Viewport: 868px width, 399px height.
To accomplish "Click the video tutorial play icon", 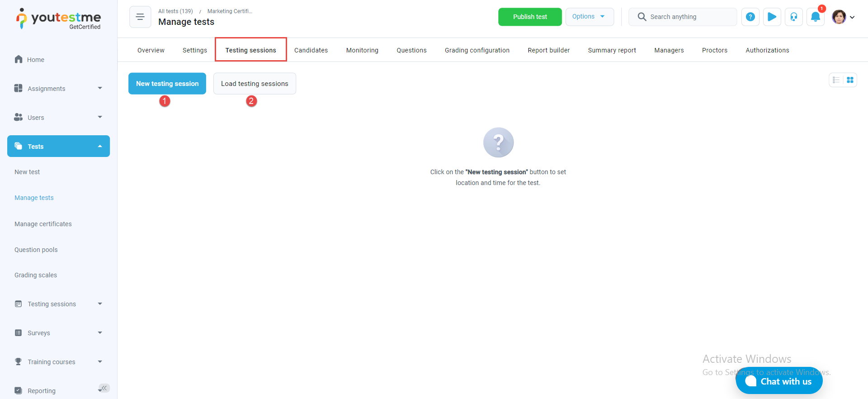I will point(772,17).
